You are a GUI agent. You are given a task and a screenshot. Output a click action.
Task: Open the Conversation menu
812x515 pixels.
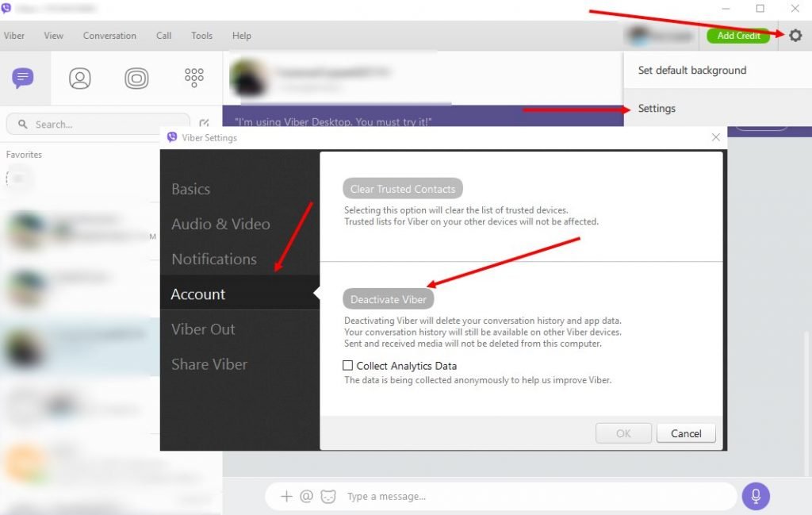pos(109,36)
